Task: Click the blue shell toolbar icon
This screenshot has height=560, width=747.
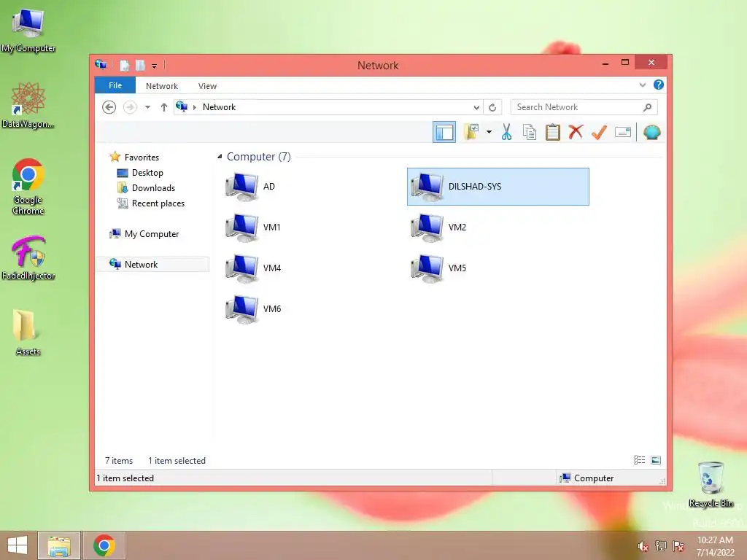Action: [651, 132]
